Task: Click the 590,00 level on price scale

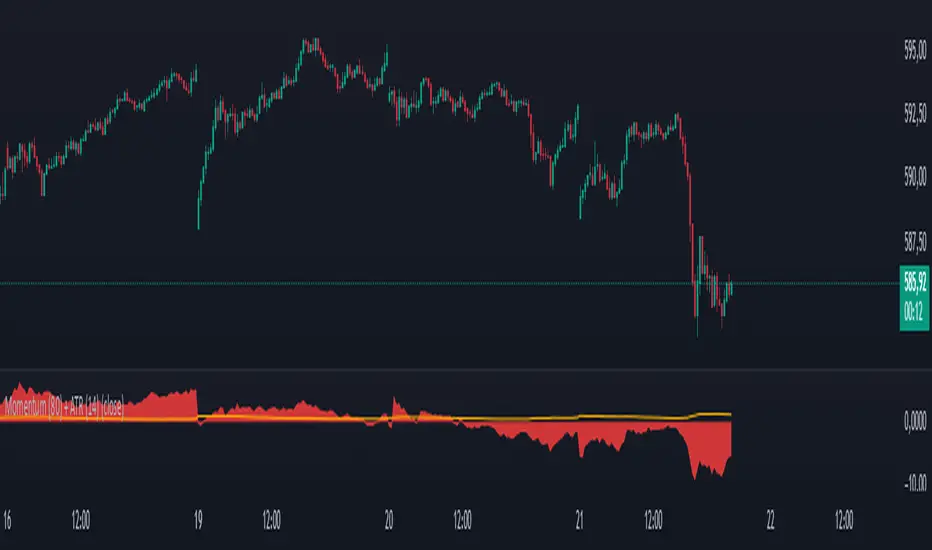Action: [915, 178]
